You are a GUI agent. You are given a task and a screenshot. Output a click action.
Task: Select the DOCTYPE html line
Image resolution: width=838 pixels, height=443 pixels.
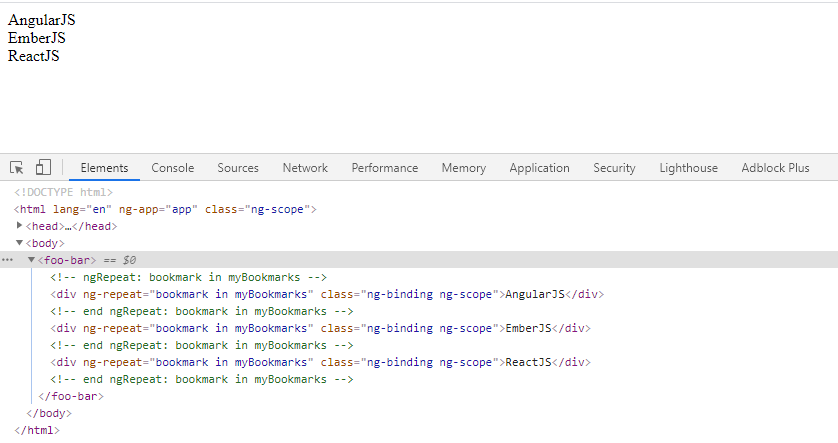[63, 192]
